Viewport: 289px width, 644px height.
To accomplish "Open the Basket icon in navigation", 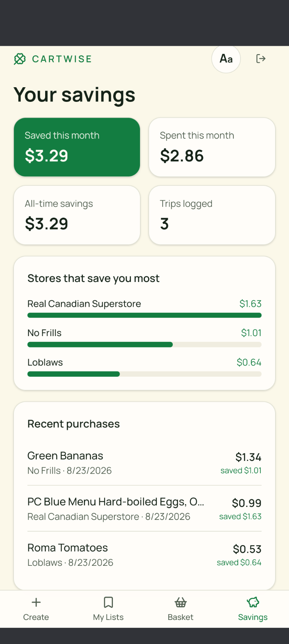I will tap(181, 602).
